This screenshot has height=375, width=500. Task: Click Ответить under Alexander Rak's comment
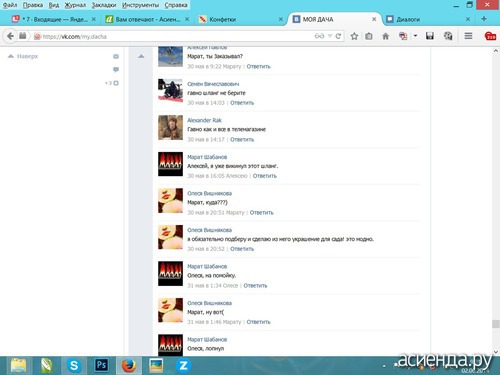[x=242, y=139]
